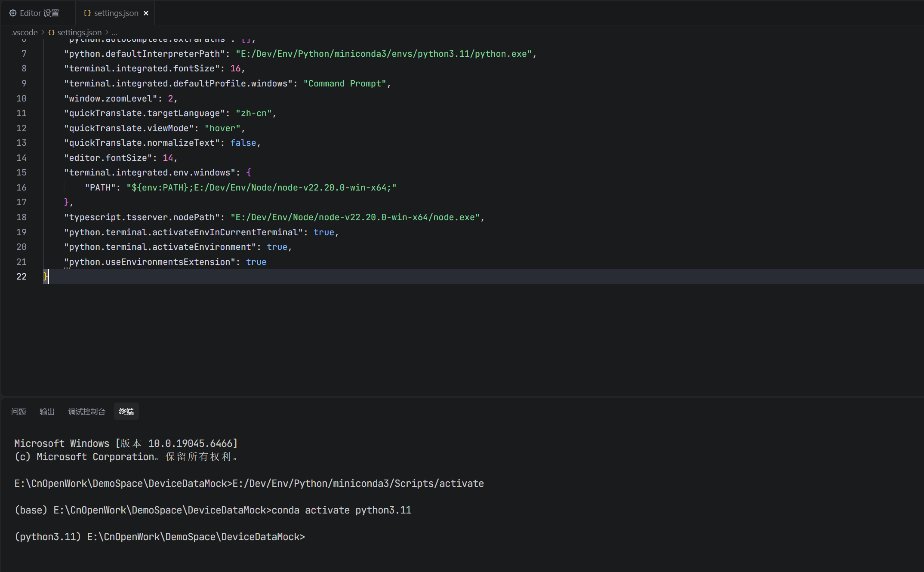The width and height of the screenshot is (924, 572).
Task: Place cursor at closing brace on line 22
Action: (x=45, y=277)
